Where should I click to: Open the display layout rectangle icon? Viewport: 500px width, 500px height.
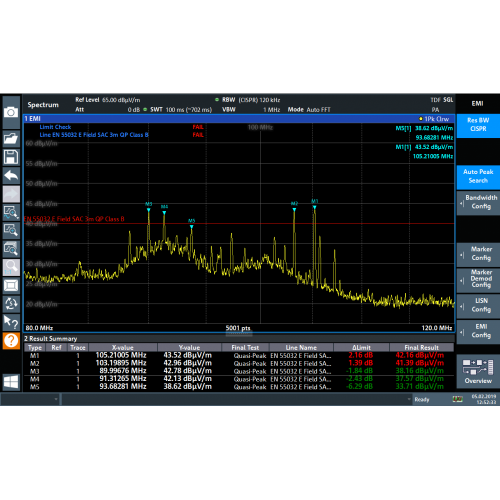pyautogui.click(x=11, y=285)
